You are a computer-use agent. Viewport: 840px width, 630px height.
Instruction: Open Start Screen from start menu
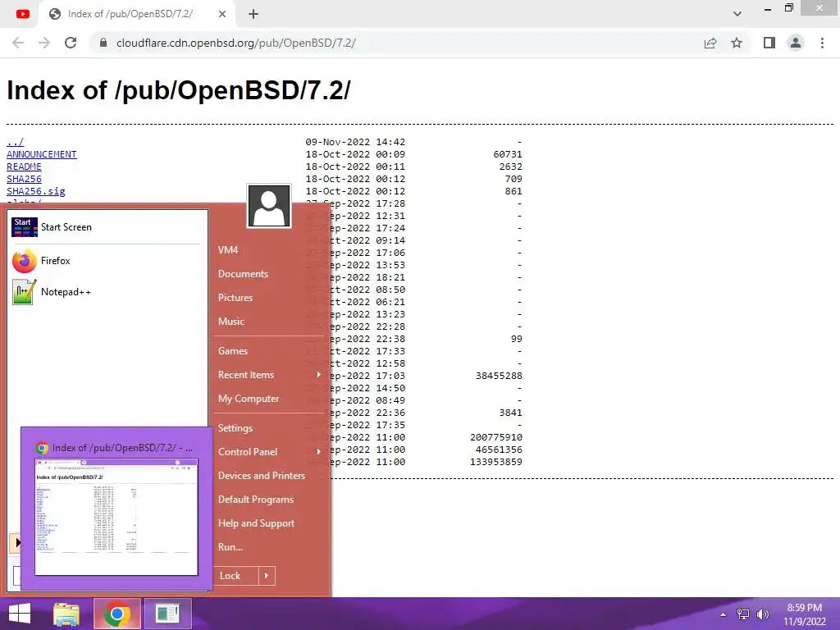point(106,227)
